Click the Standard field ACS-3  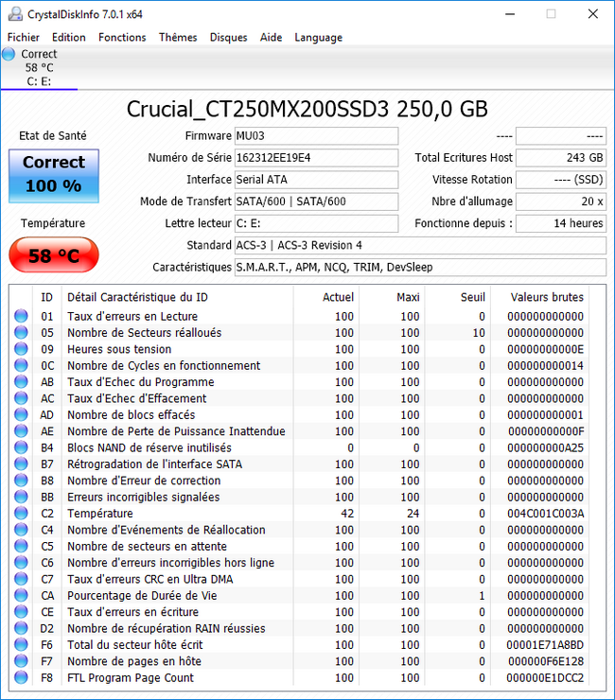pyautogui.click(x=420, y=245)
